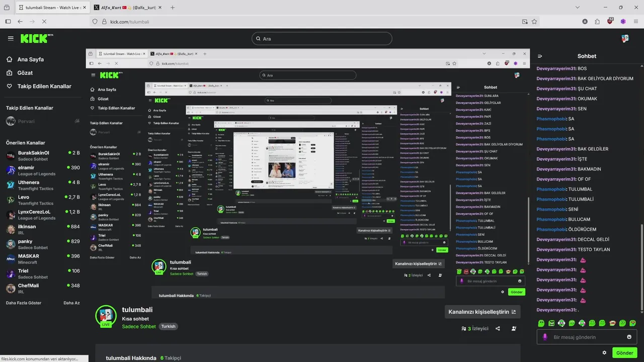Open a new browser tab with plus
644x362 pixels.
(173, 8)
